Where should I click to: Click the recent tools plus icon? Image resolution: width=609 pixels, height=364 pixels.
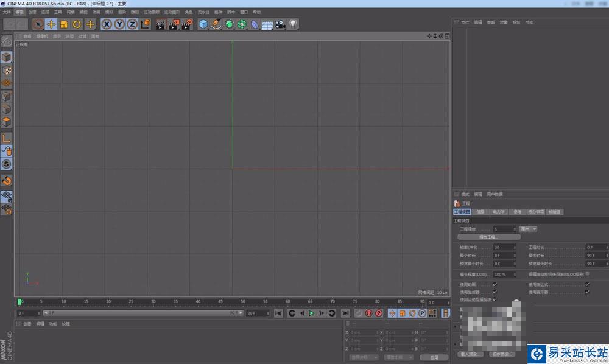coord(90,24)
